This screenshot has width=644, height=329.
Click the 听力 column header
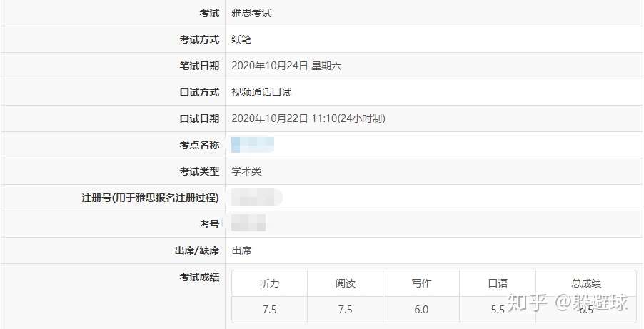tap(269, 283)
